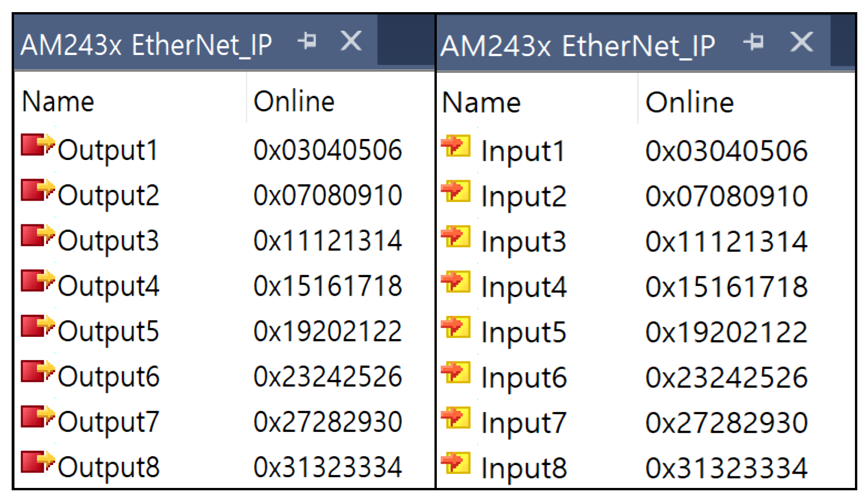Click the Input4 variable icon

[456, 282]
